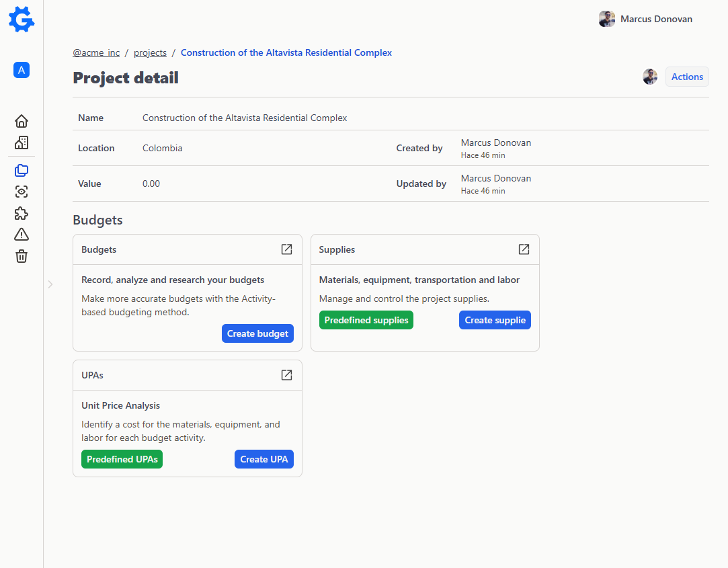The image size is (728, 568).
Task: Open the Actions dropdown
Action: pos(686,76)
